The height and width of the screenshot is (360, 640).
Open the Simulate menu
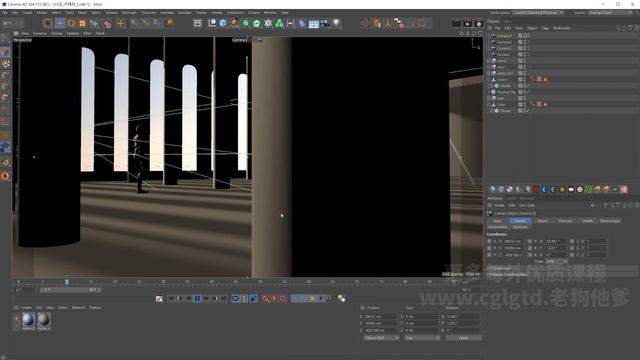point(184,13)
